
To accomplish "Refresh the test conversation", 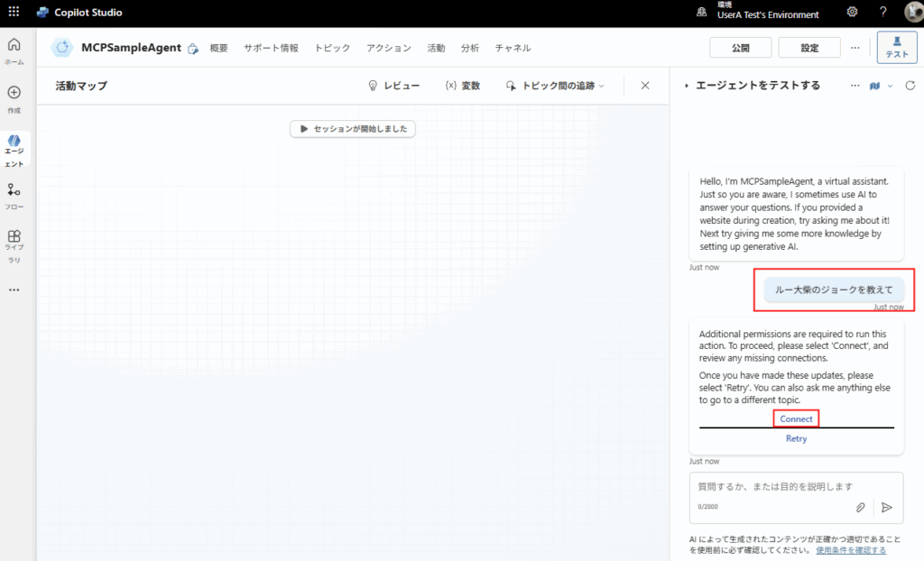I will tap(910, 86).
